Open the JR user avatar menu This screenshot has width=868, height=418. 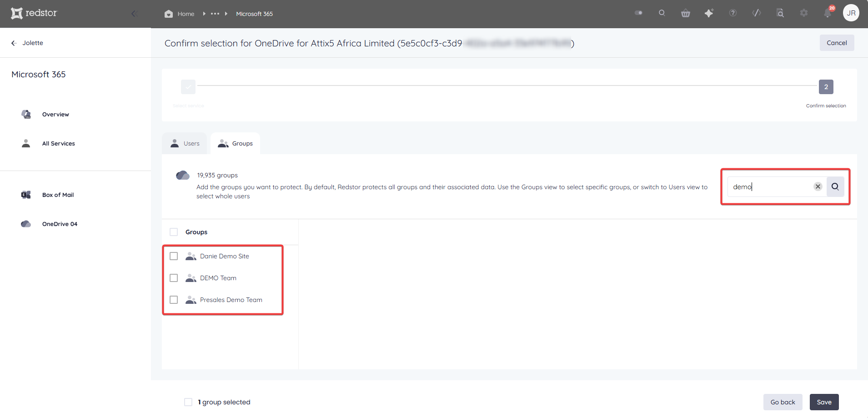click(851, 13)
